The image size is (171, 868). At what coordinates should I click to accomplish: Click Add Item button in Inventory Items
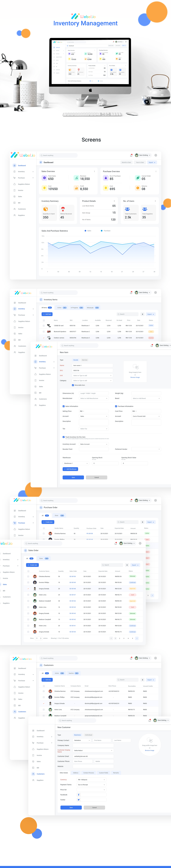point(47,314)
